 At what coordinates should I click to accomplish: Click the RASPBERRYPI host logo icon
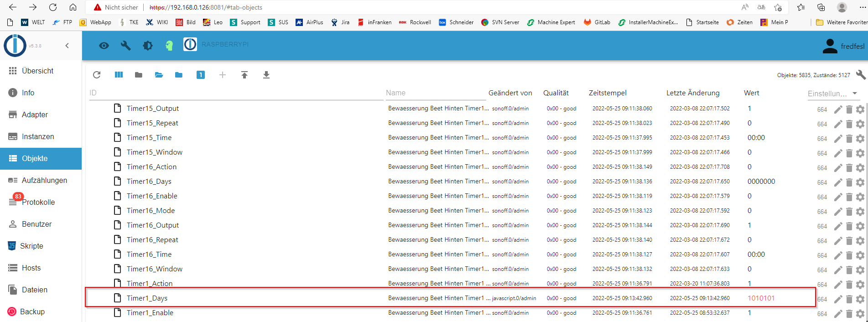190,44
